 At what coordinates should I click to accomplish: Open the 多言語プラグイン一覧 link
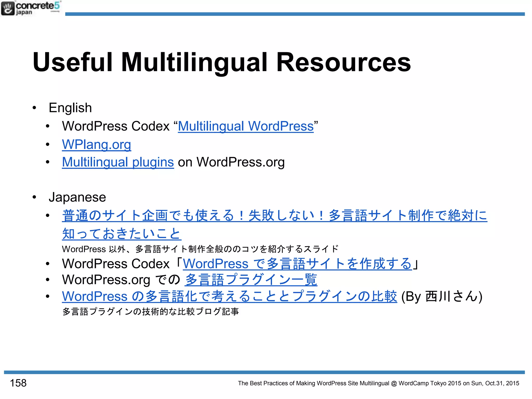[x=251, y=280]
